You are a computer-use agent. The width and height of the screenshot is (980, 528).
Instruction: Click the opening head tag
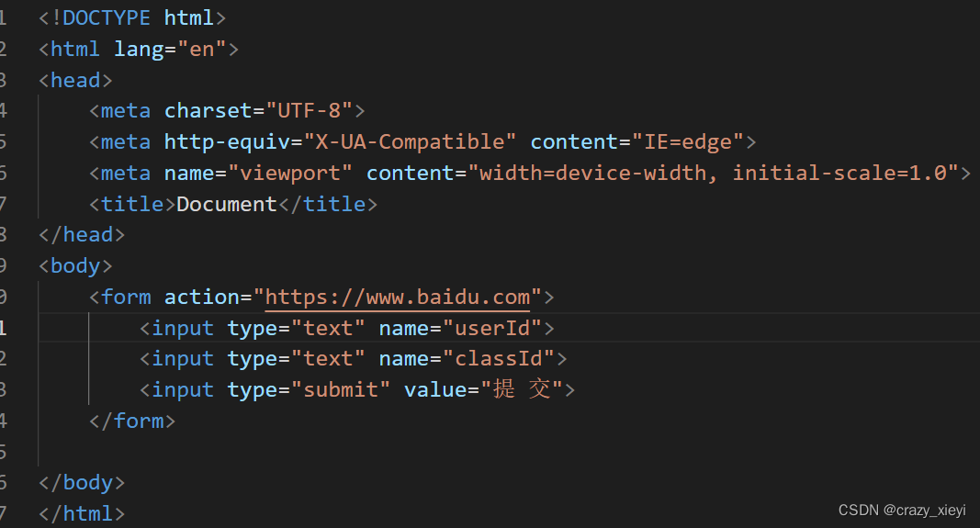75,81
